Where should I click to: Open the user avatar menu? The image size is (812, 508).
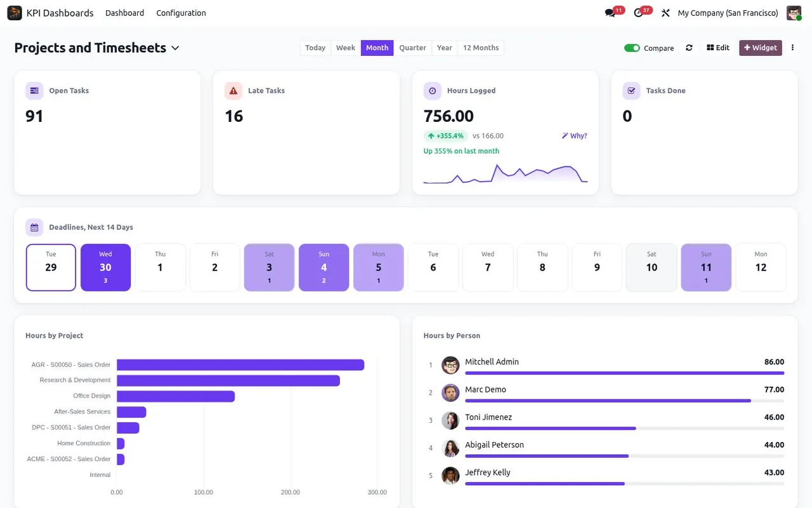tap(794, 13)
